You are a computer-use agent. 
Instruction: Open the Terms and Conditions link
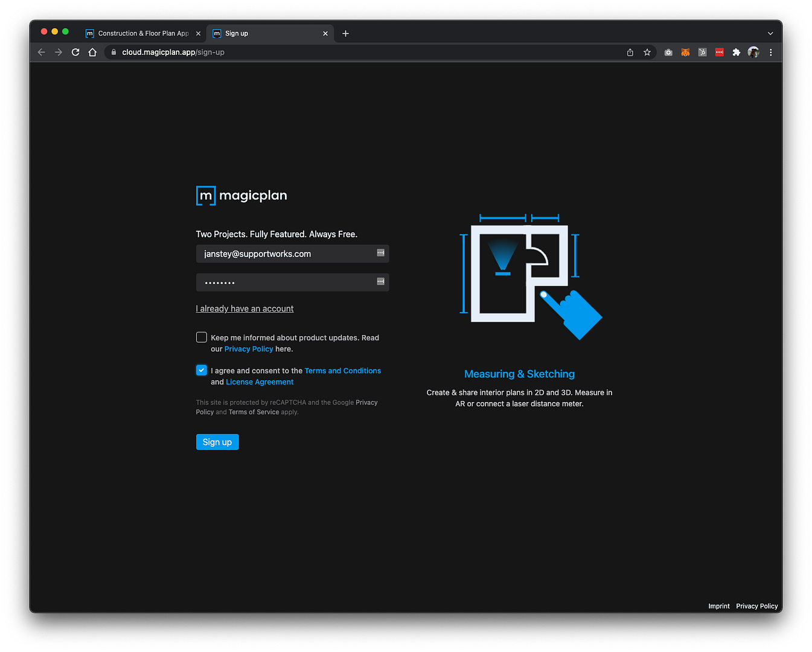click(343, 371)
